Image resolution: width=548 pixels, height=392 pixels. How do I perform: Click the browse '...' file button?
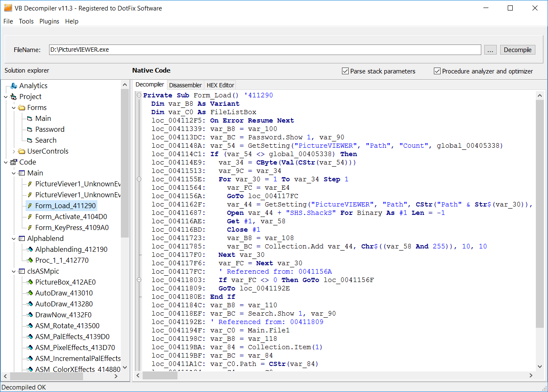[x=490, y=50]
